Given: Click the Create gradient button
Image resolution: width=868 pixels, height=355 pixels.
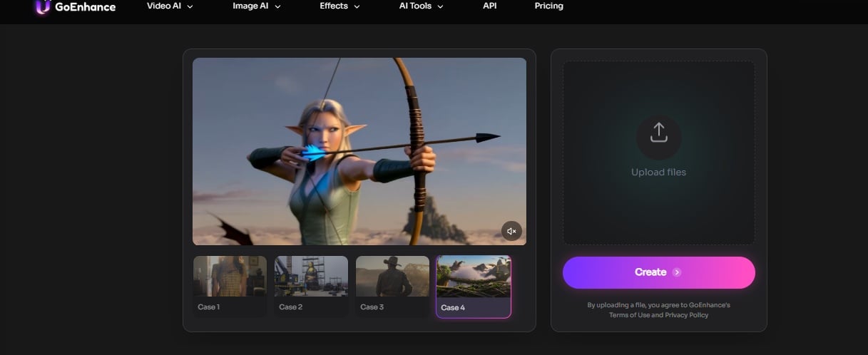Looking at the screenshot, I should pyautogui.click(x=658, y=272).
